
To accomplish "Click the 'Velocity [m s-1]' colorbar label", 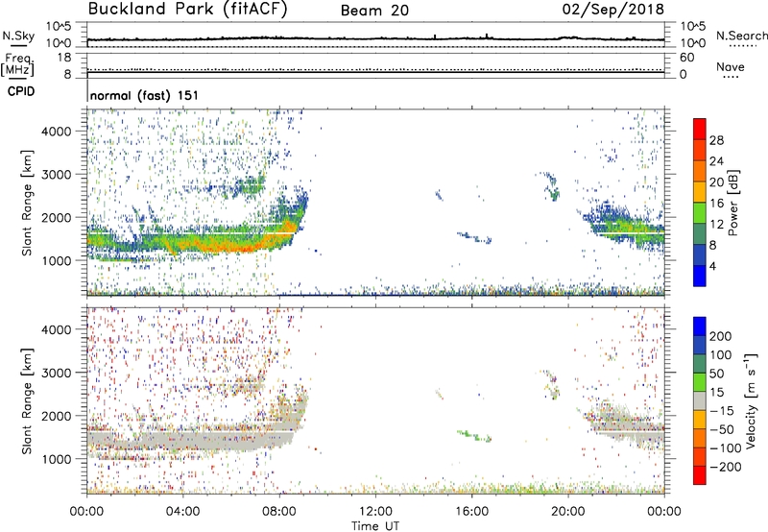I will pyautogui.click(x=750, y=400).
